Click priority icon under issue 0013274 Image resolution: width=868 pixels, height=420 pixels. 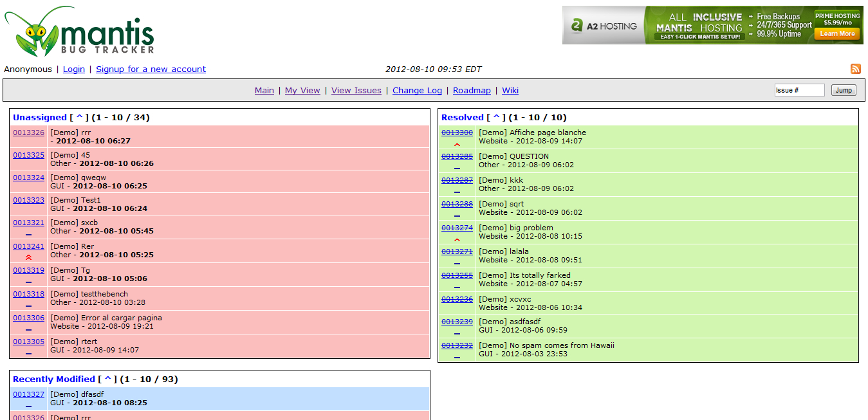457,240
